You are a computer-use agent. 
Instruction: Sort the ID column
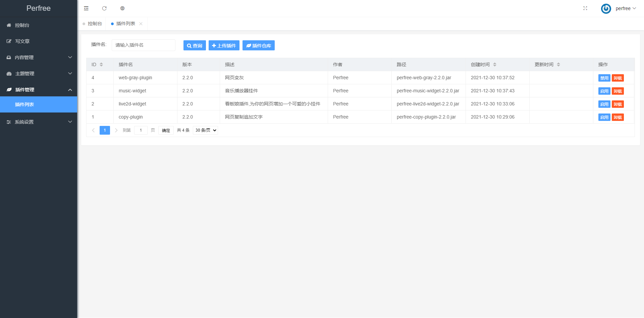[101, 64]
